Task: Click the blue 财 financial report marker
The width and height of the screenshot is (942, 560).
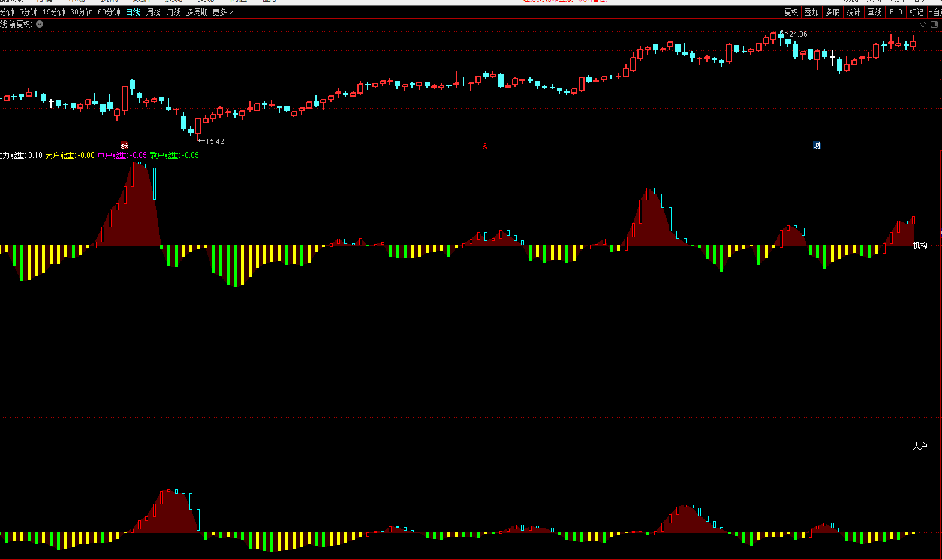Action: [817, 146]
